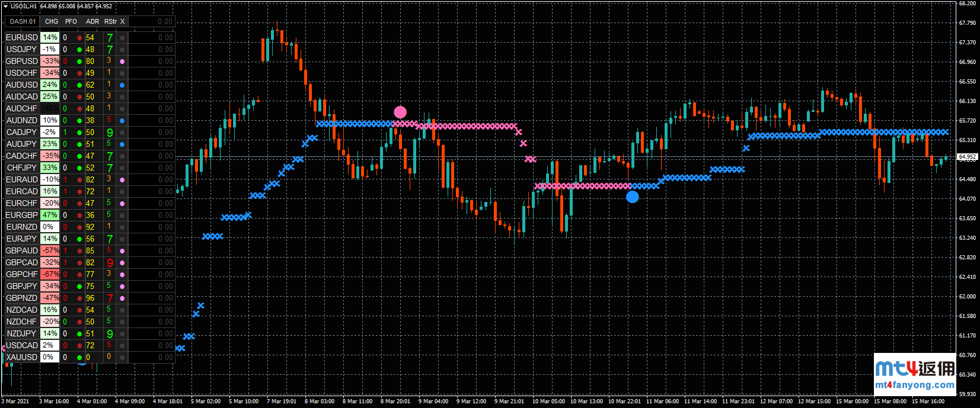Click the blue dot in AUDJPY row
The height and width of the screenshot is (408, 980).
pyautogui.click(x=122, y=144)
